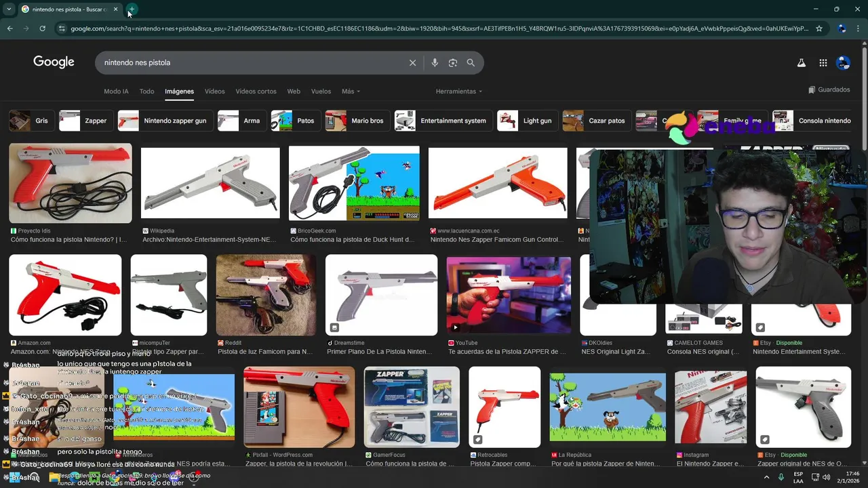Open micompuTer gray zapper thumbnail
Screen dimensions: 868x488
click(169, 295)
